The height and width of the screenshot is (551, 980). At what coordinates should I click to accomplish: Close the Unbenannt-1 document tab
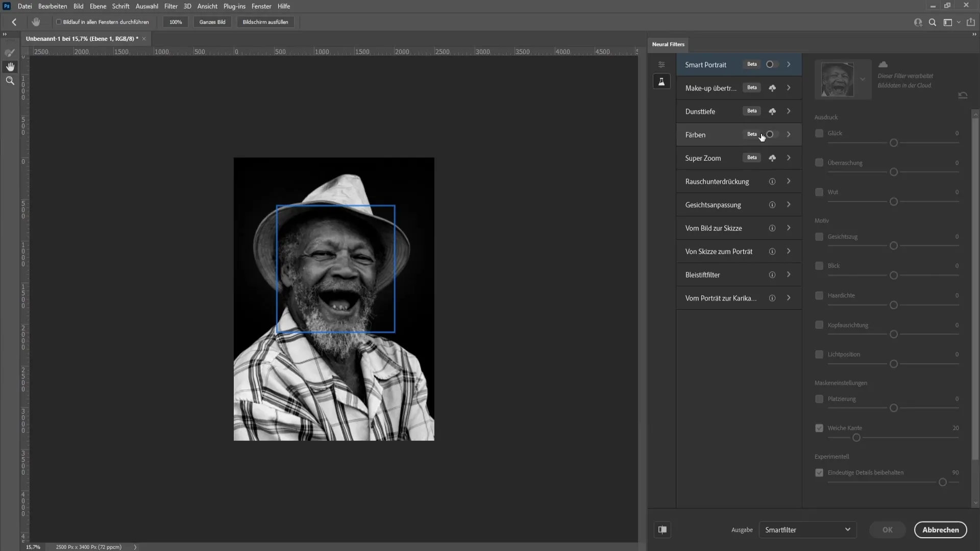(144, 39)
